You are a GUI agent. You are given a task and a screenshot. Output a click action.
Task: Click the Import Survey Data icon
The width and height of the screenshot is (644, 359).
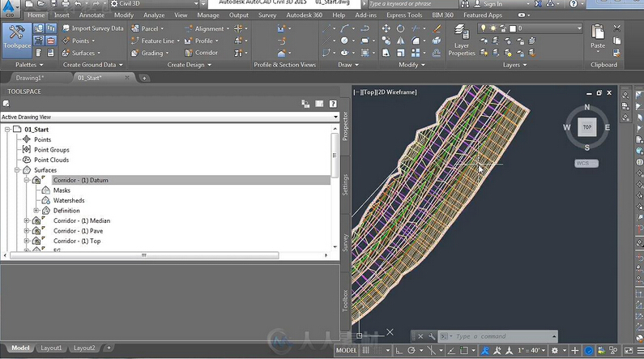(66, 28)
